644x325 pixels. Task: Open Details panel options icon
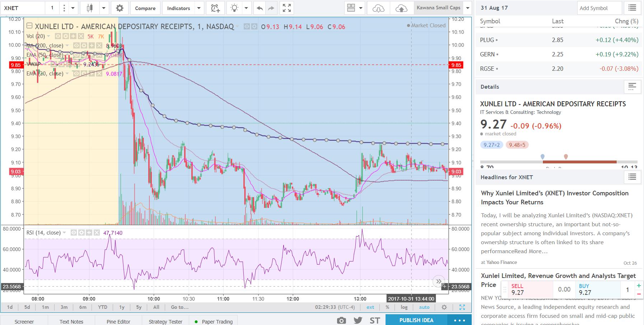coord(632,87)
